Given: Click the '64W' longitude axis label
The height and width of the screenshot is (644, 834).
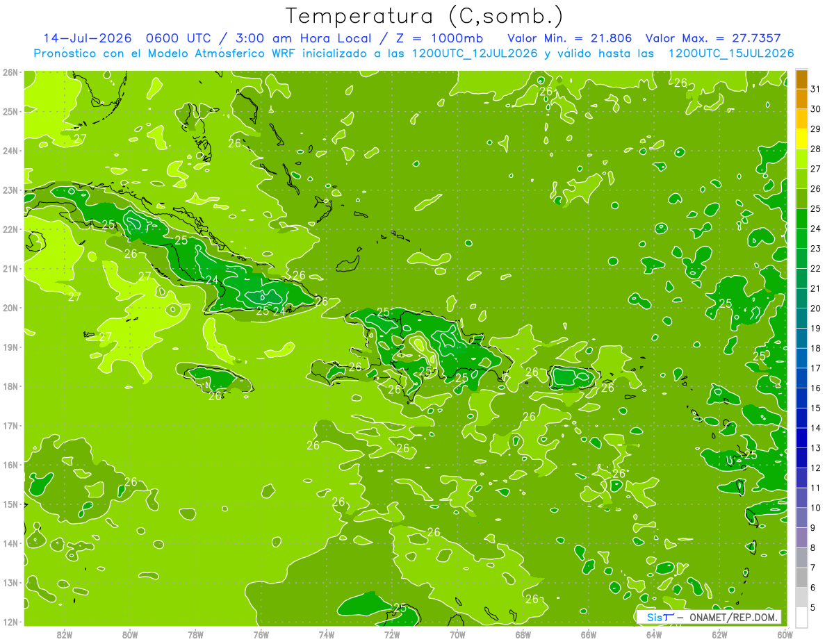Looking at the screenshot, I should pos(653,634).
